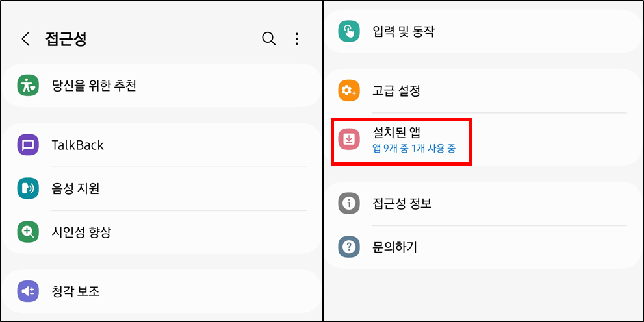Open the three-dot more options menu

point(297,39)
